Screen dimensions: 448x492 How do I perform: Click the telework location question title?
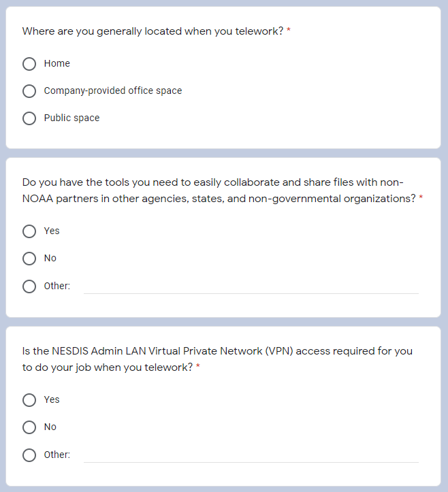click(x=153, y=31)
